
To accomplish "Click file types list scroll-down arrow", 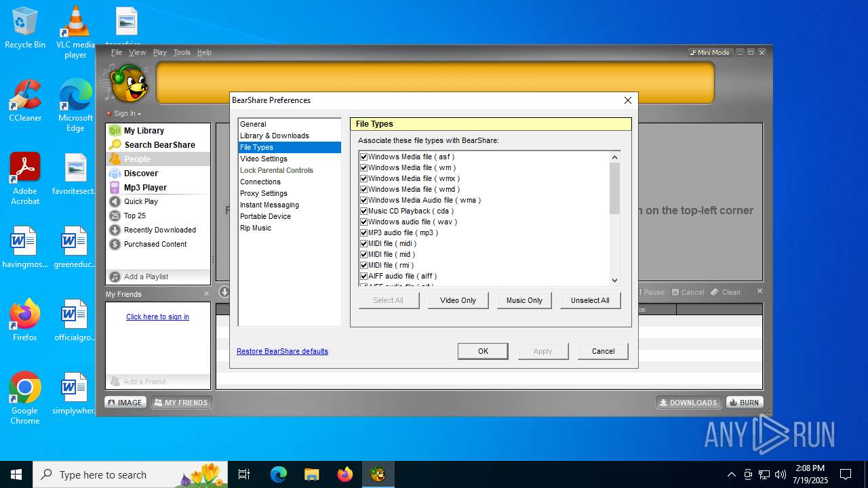I will point(615,280).
